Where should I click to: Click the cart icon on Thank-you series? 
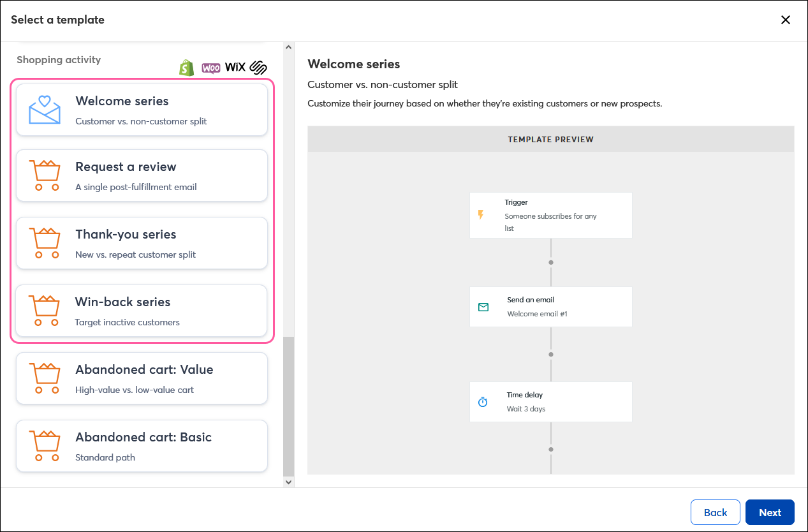point(45,243)
